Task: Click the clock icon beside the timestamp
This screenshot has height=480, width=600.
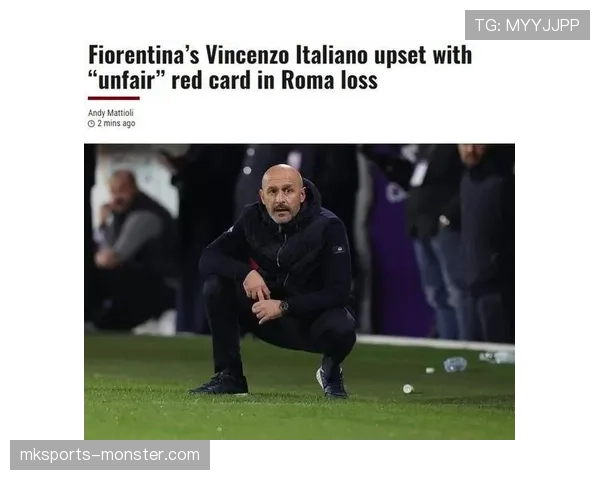Action: [91, 124]
